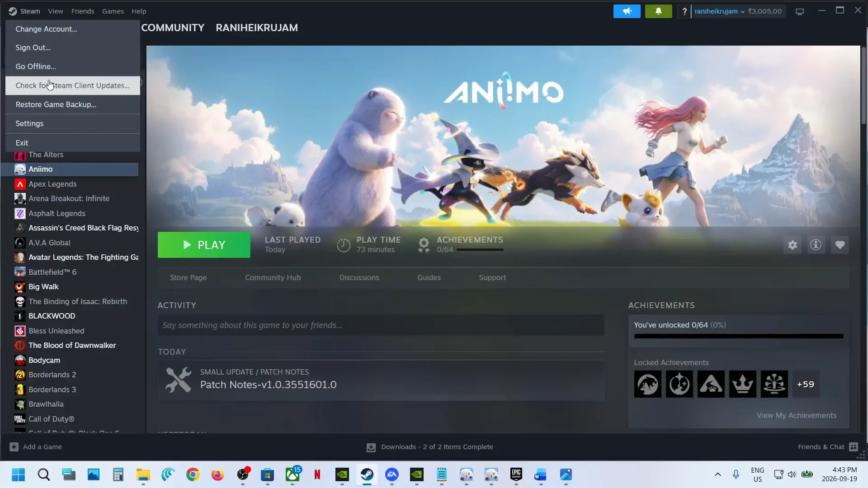Open the help question mark icon

pos(684,11)
